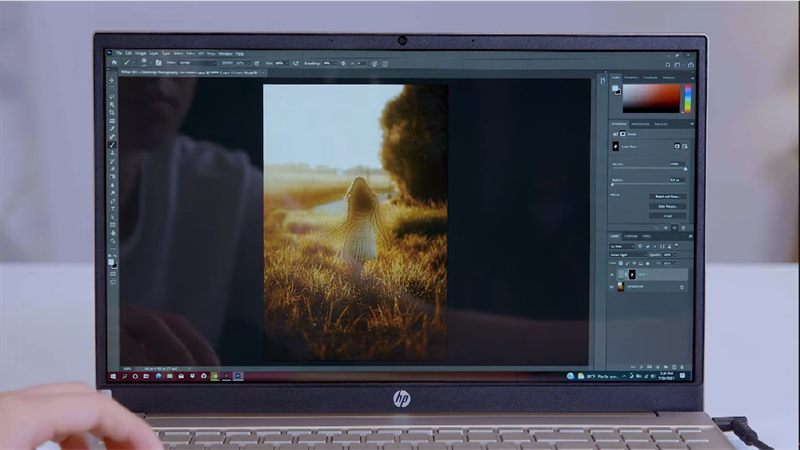Switch to the Adjustments tab
The height and width of the screenshot is (450, 800).
coord(640,124)
